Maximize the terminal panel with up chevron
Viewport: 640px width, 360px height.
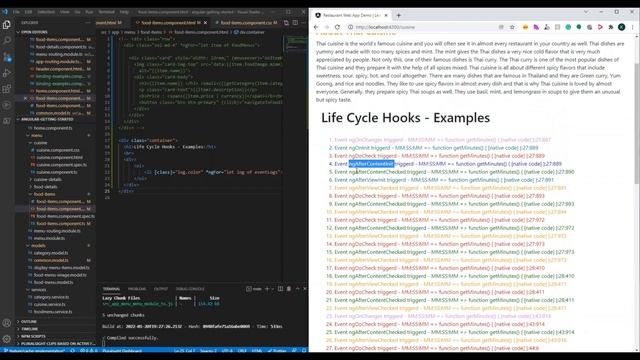(297, 289)
